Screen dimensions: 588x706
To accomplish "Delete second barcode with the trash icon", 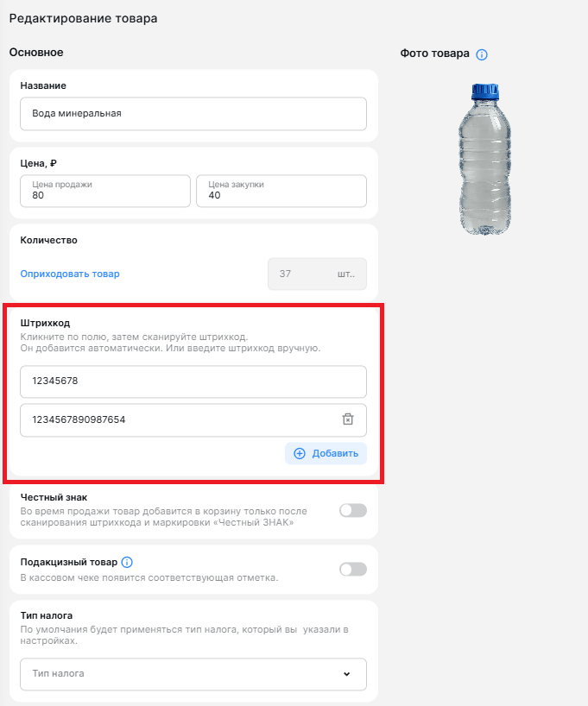I will coord(348,419).
